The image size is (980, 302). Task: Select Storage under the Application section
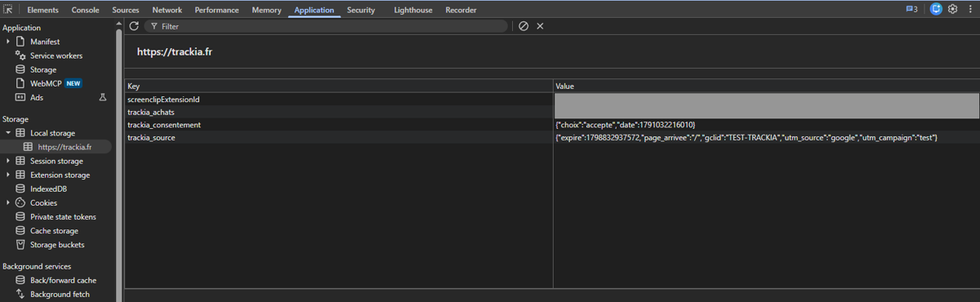pos(43,69)
